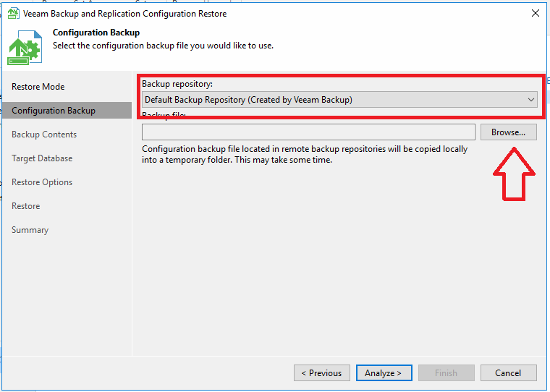Image resolution: width=550 pixels, height=392 pixels.
Task: Click the Configuration Backup header icon
Action: tap(25, 47)
